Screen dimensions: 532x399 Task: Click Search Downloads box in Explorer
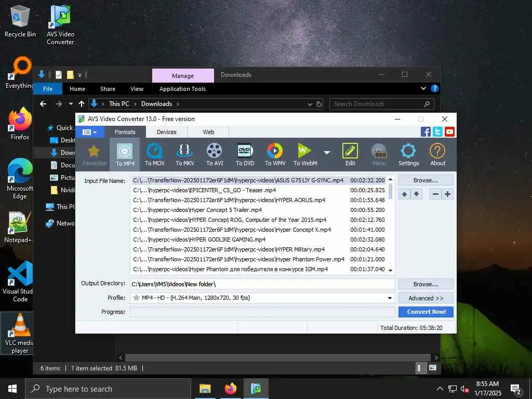click(x=381, y=104)
